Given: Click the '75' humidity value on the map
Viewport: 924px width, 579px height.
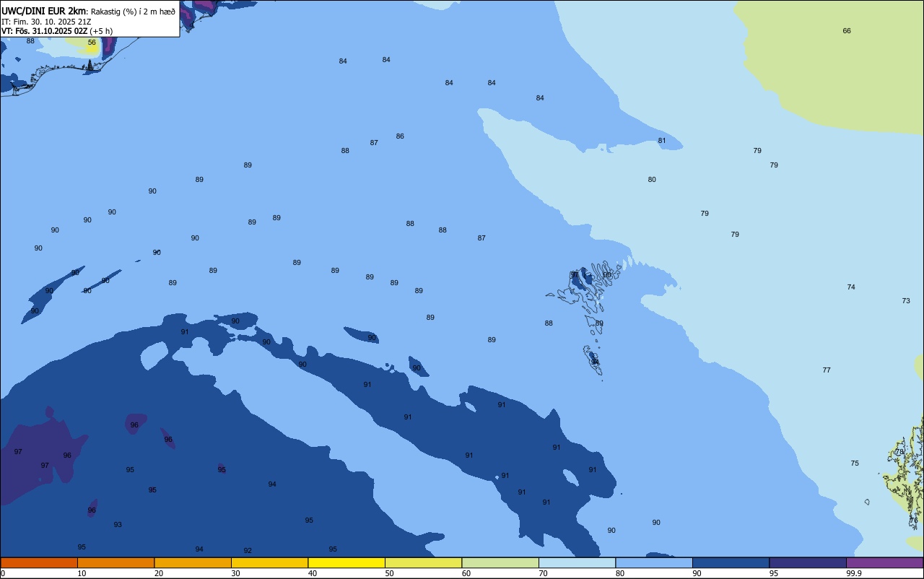Looking at the screenshot, I should click(x=855, y=463).
